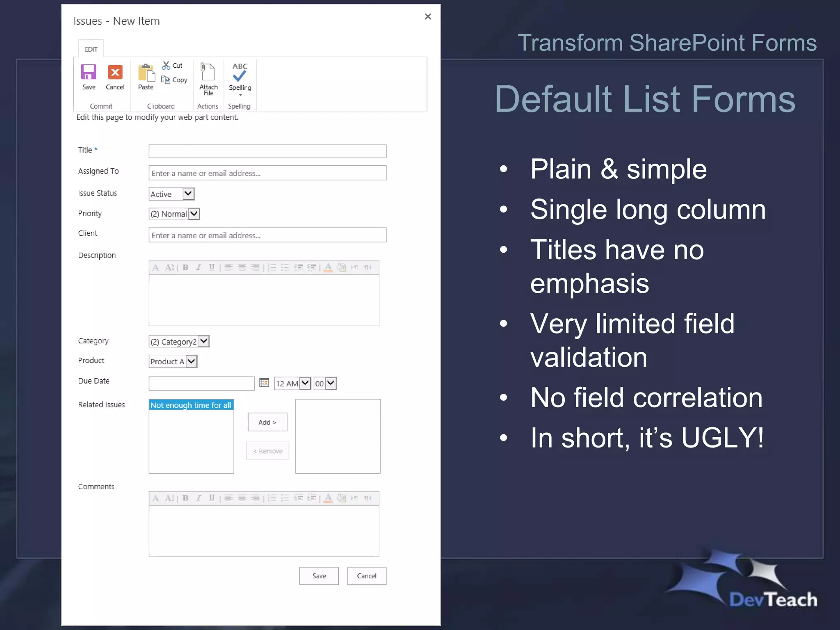The width and height of the screenshot is (840, 630).
Task: Open the Due Date calendar picker
Action: pyautogui.click(x=264, y=383)
